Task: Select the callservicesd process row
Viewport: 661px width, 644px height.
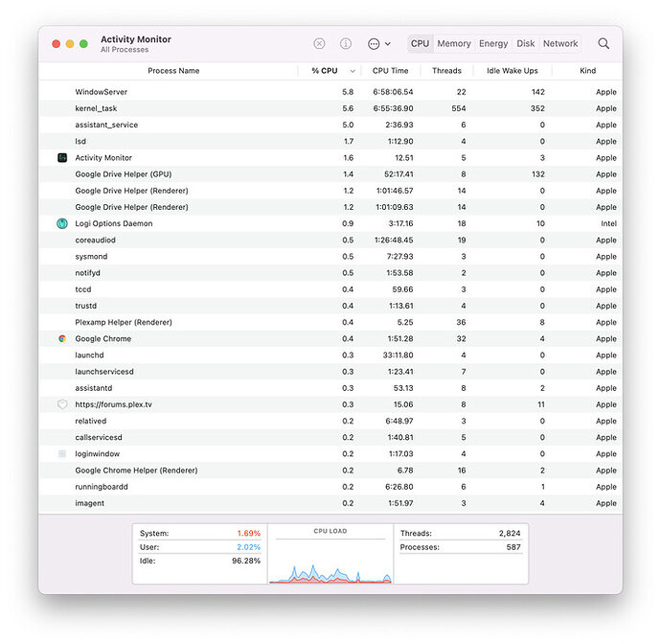Action: 330,437
